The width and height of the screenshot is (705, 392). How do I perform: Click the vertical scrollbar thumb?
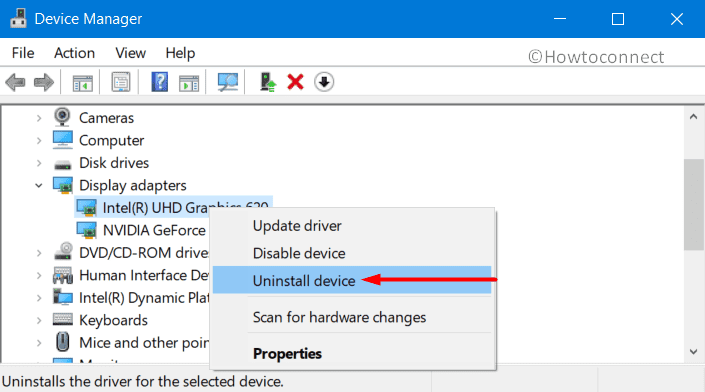[693, 205]
